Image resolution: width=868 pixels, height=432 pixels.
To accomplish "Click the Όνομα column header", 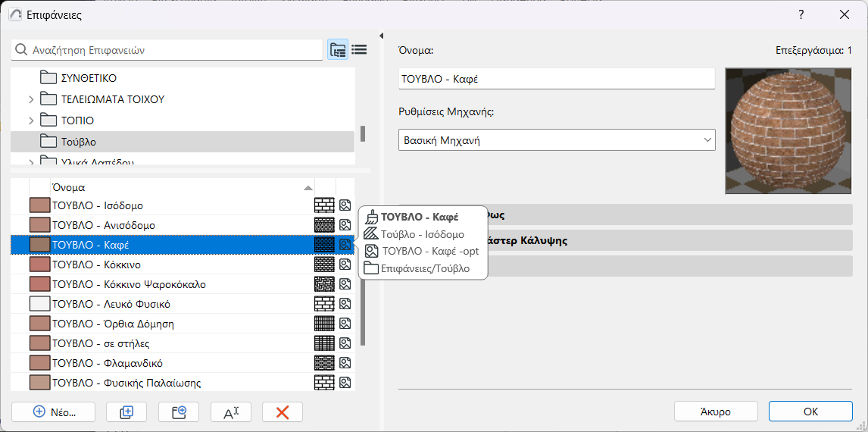I will (182, 188).
